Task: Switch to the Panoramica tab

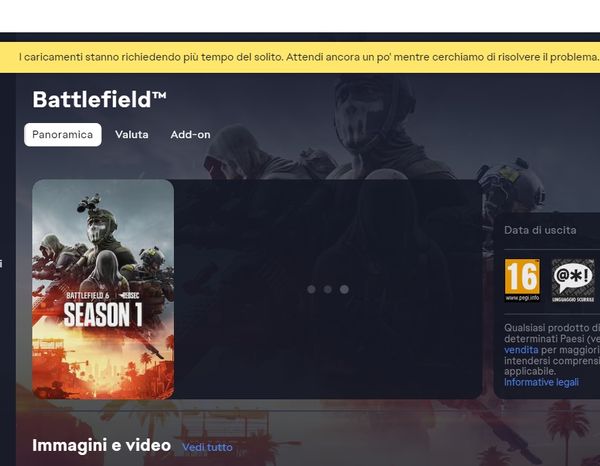Action: click(62, 135)
